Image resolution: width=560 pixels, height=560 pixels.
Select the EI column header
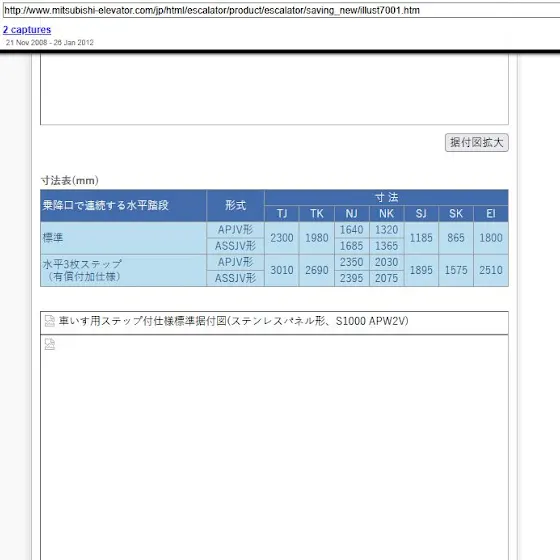[491, 214]
